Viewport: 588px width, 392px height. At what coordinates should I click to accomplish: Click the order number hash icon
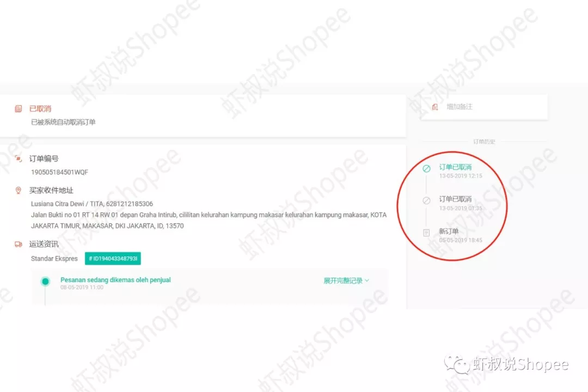click(18, 158)
